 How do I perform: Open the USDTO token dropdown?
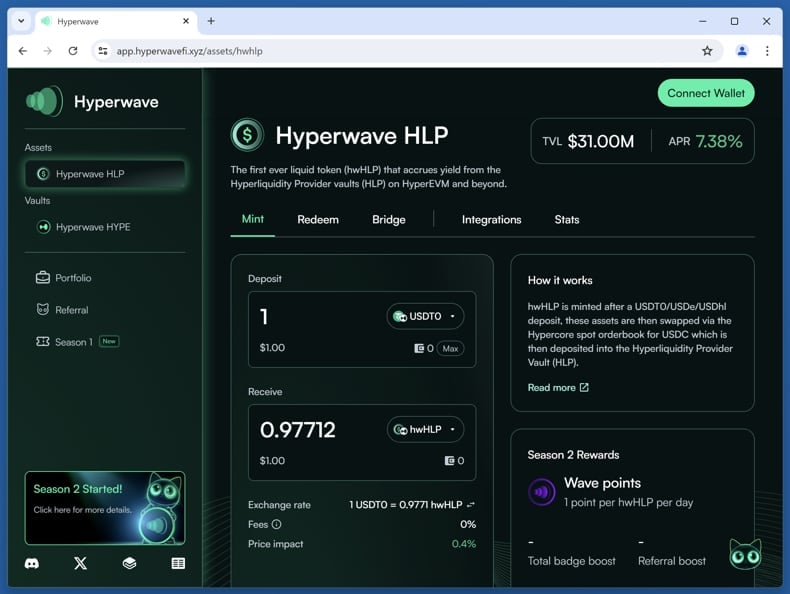tap(425, 316)
